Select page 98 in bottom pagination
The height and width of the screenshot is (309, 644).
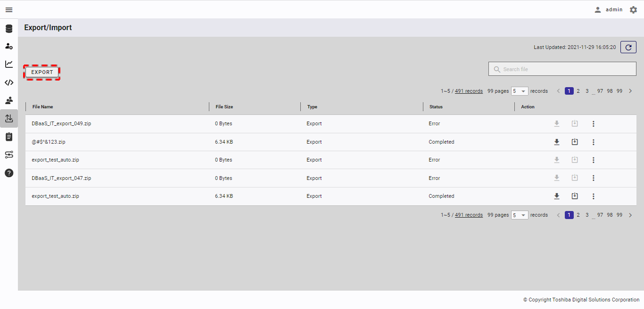610,215
